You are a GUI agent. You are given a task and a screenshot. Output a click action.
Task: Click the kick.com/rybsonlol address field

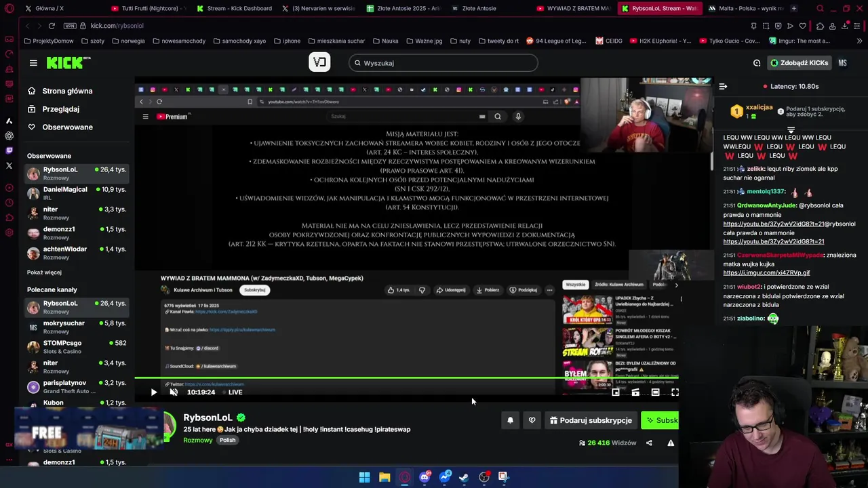tap(117, 26)
